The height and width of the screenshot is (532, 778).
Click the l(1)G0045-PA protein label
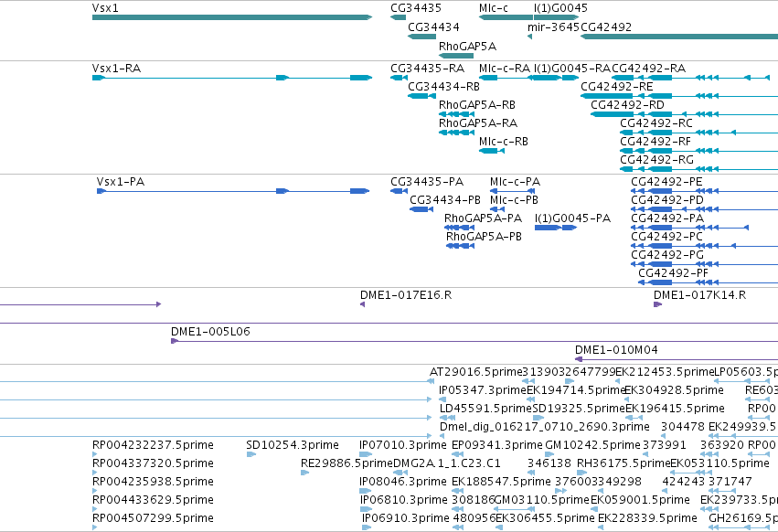[572, 218]
